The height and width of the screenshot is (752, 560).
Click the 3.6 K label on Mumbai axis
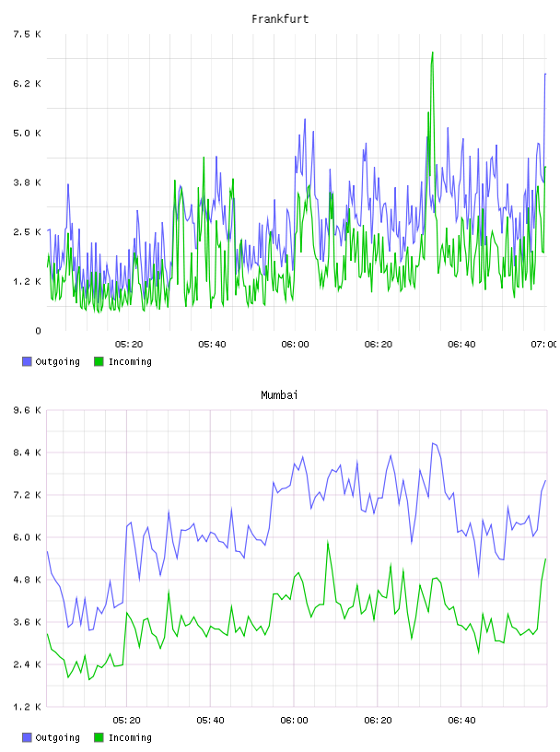pos(27,622)
